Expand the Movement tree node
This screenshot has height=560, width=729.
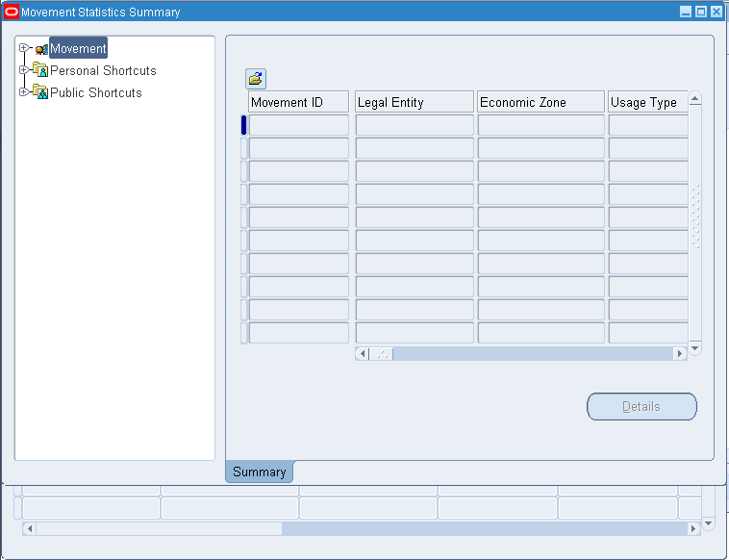click(23, 47)
